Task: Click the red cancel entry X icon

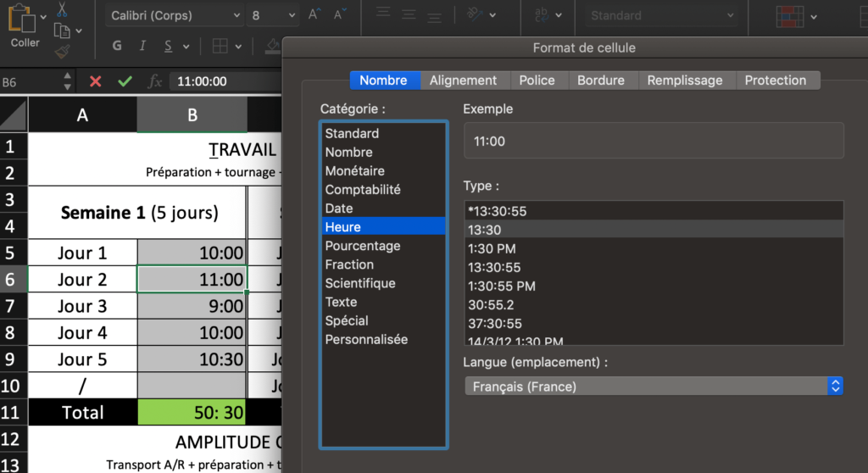Action: tap(95, 81)
